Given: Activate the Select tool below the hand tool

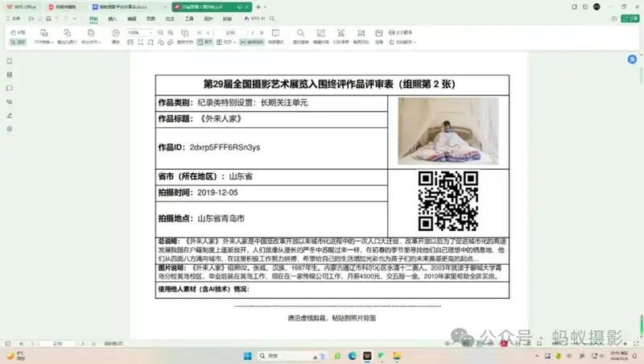Looking at the screenshot, I should pos(18,42).
